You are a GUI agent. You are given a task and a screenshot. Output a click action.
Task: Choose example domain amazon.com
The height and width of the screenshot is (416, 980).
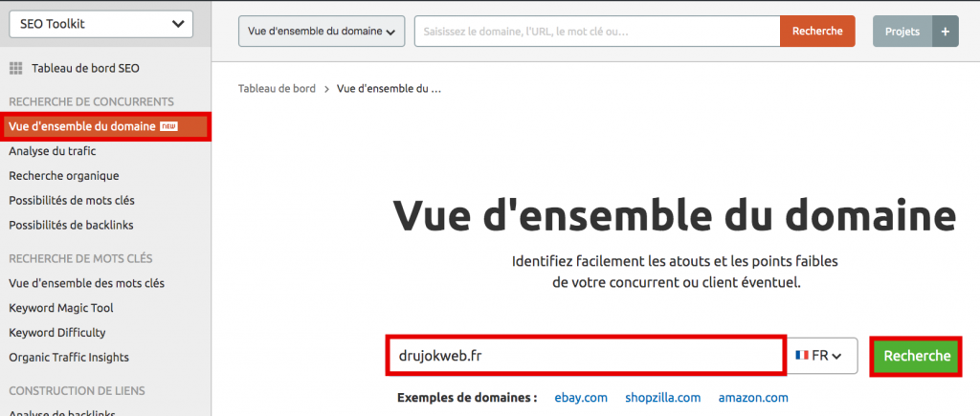753,397
